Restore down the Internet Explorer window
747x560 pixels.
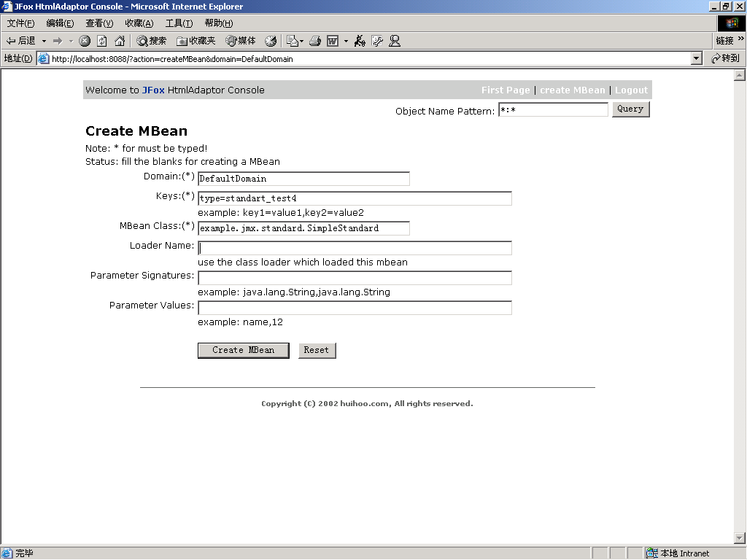click(726, 7)
